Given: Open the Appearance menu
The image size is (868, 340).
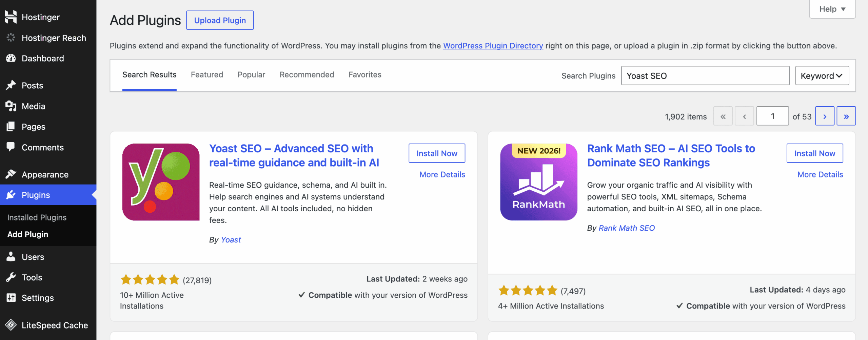Looking at the screenshot, I should pos(48,174).
